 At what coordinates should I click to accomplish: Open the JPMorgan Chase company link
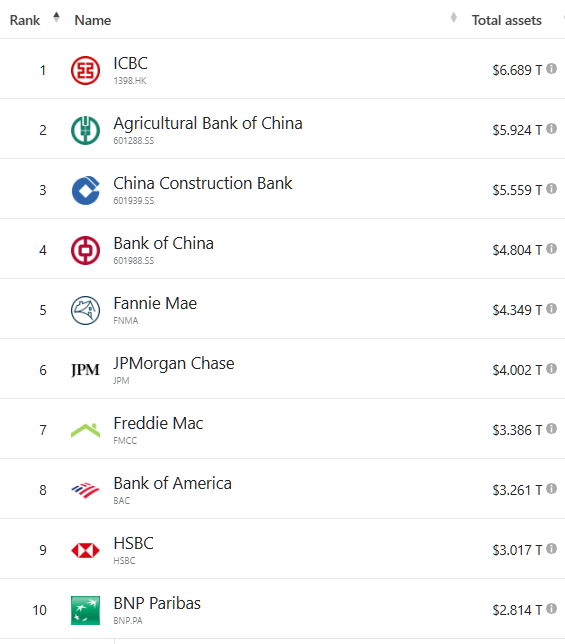coord(174,363)
